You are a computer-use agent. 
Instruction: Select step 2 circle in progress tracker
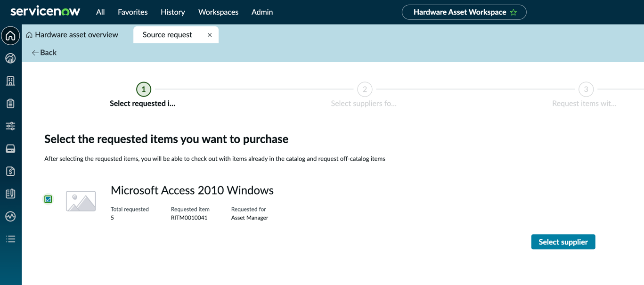click(x=365, y=89)
